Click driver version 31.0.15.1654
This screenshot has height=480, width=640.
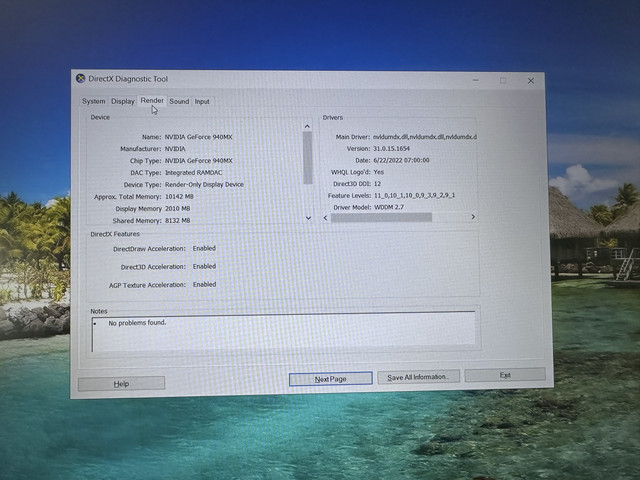[x=391, y=149]
